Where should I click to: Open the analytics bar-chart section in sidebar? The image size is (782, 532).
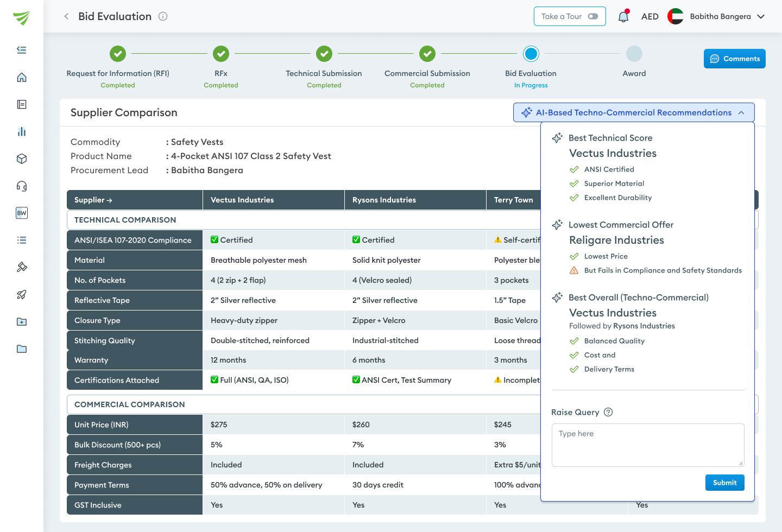(21, 131)
